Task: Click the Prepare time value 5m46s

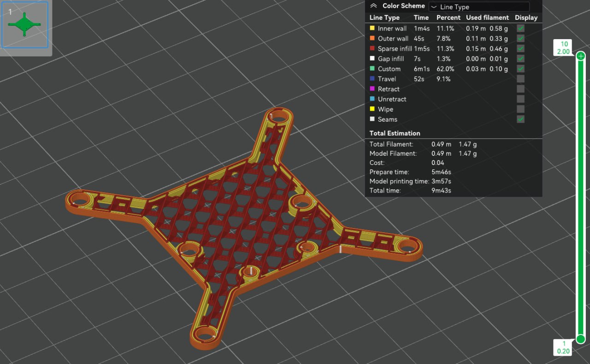Action: 442,172
